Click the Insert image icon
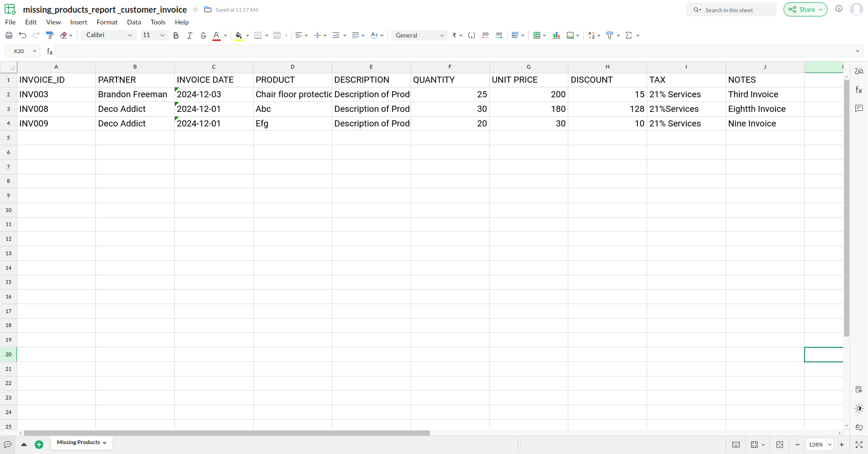The image size is (868, 454). click(x=570, y=35)
